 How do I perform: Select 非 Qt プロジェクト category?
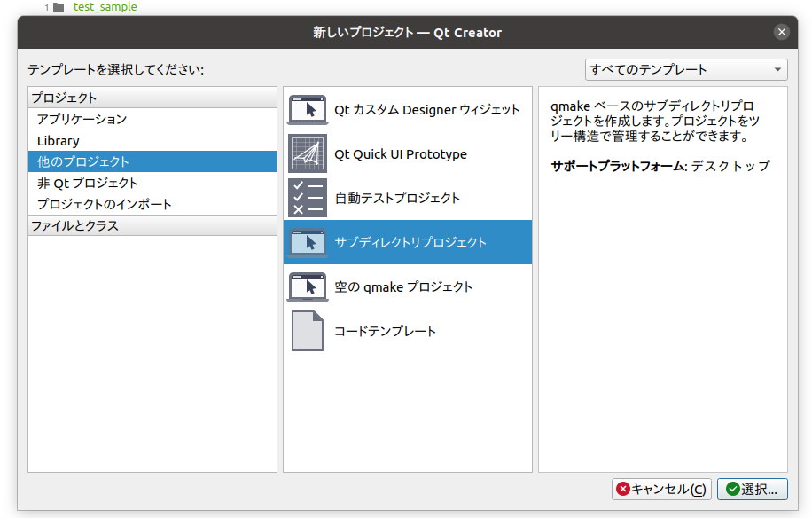point(152,183)
